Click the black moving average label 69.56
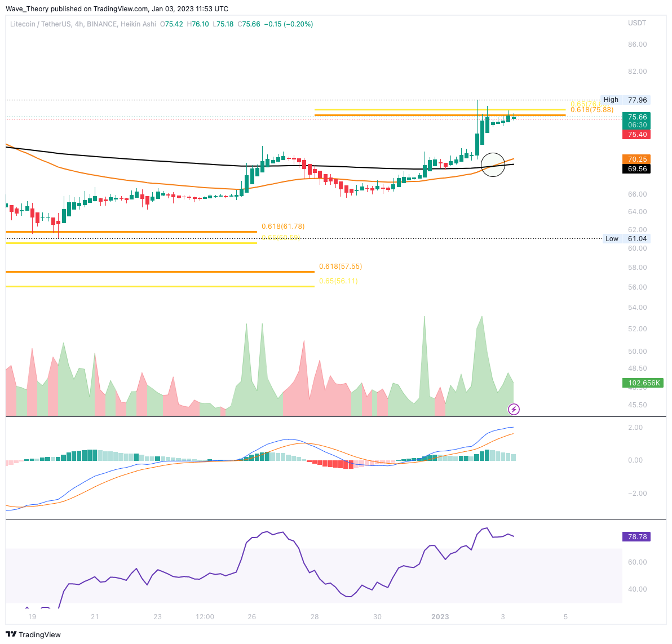 click(636, 169)
